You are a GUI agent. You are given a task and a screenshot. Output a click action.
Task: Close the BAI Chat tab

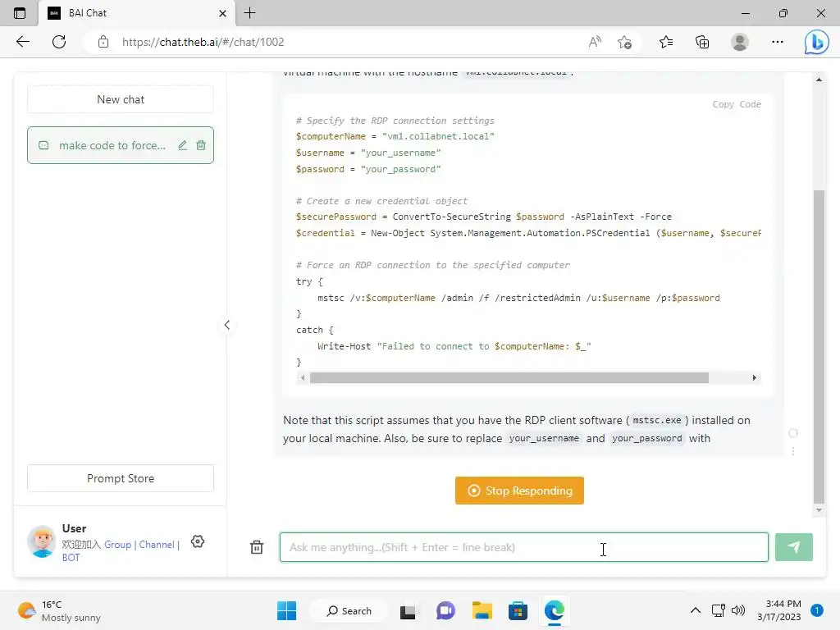(223, 13)
